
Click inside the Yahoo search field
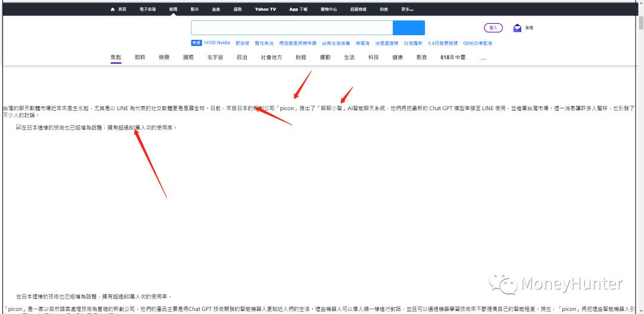(x=292, y=28)
